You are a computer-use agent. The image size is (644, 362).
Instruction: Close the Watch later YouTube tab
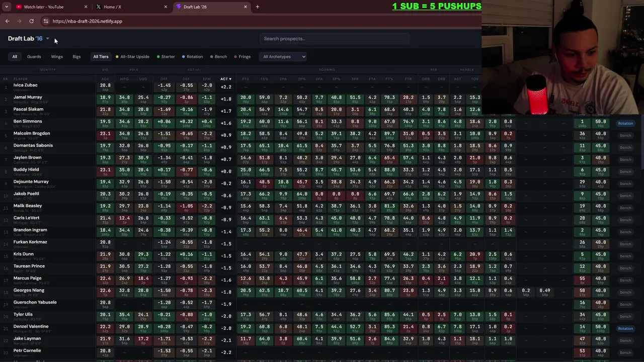coord(86,7)
